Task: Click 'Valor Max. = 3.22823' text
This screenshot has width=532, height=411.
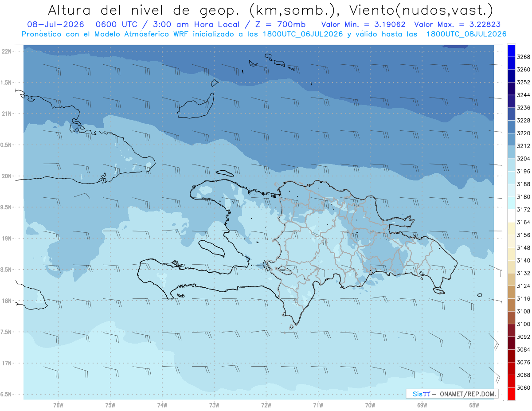Action: click(457, 25)
